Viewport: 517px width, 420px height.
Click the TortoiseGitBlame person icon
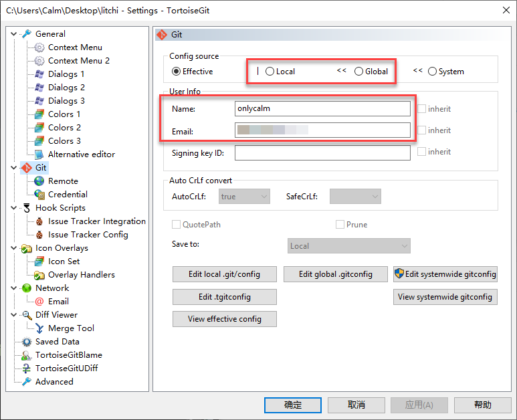tap(27, 355)
